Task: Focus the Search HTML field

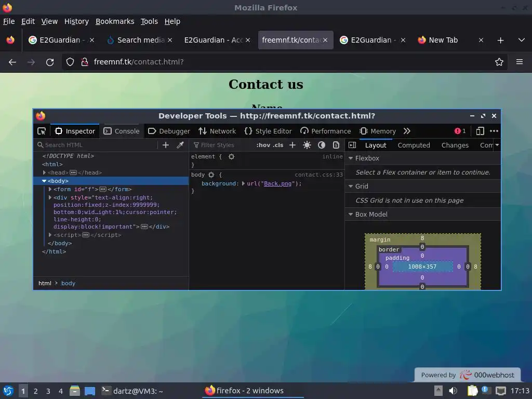Action: 97,145
